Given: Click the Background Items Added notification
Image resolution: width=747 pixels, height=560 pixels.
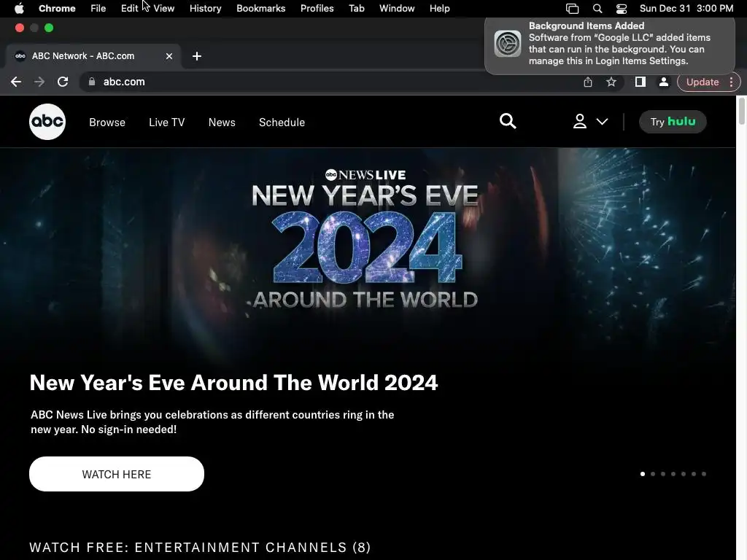Looking at the screenshot, I should (610, 46).
